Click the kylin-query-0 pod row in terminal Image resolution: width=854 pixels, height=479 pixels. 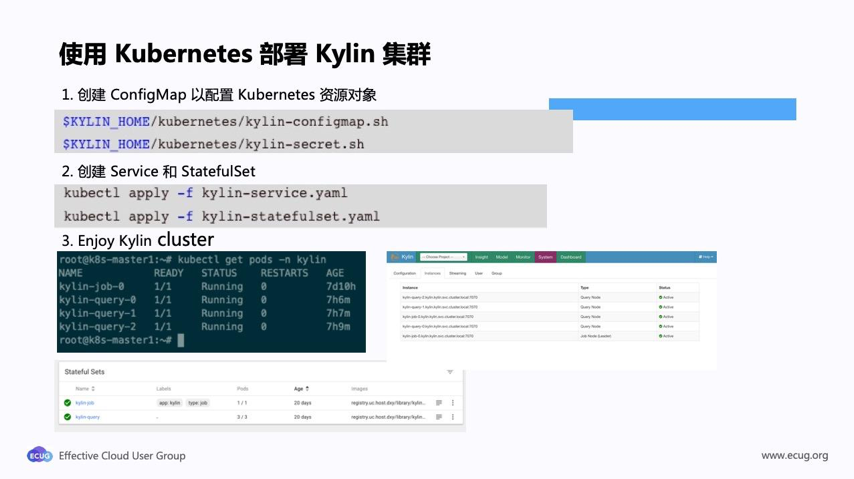(x=205, y=300)
